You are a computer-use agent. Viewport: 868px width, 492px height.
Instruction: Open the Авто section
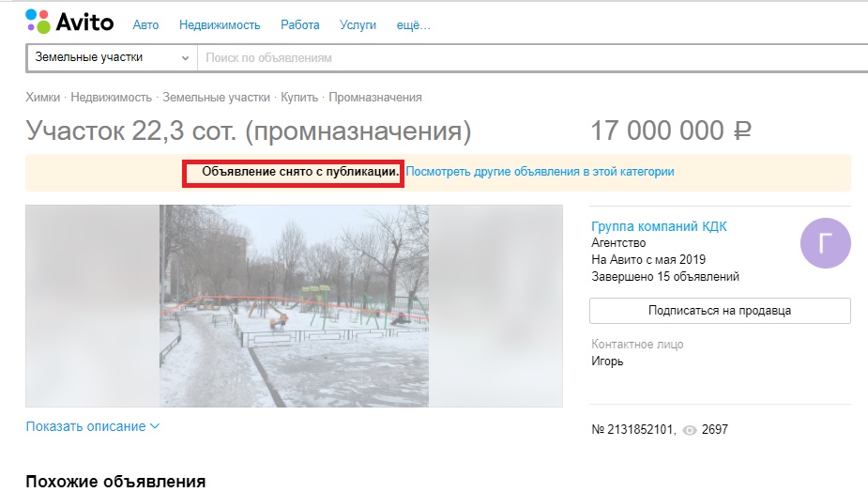point(145,25)
